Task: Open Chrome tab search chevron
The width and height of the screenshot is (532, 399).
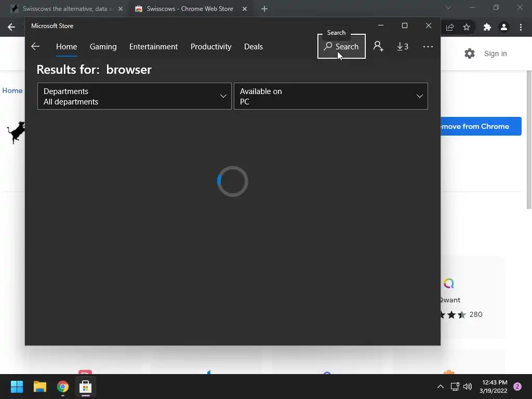Action: coord(448,7)
